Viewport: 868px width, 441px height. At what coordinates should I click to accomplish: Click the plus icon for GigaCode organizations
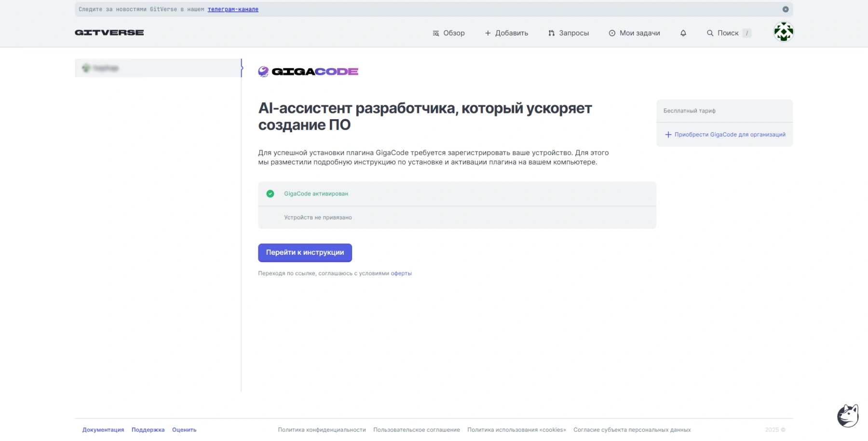[x=668, y=135]
